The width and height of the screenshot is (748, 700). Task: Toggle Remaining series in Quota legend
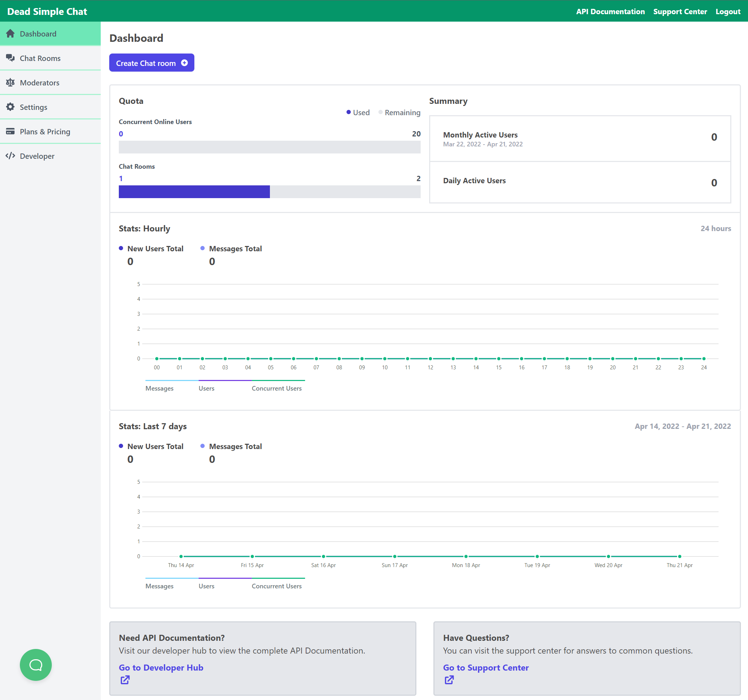coord(399,112)
